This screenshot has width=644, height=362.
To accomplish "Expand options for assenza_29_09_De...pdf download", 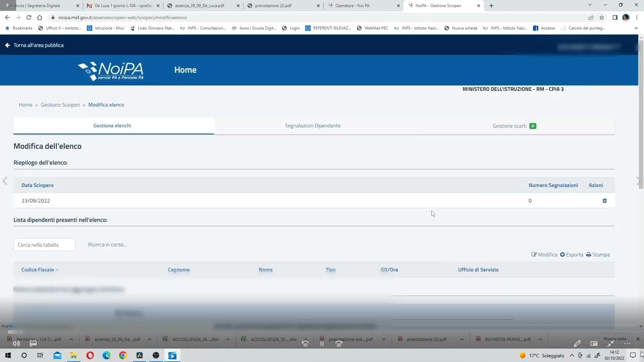I will tap(149, 339).
